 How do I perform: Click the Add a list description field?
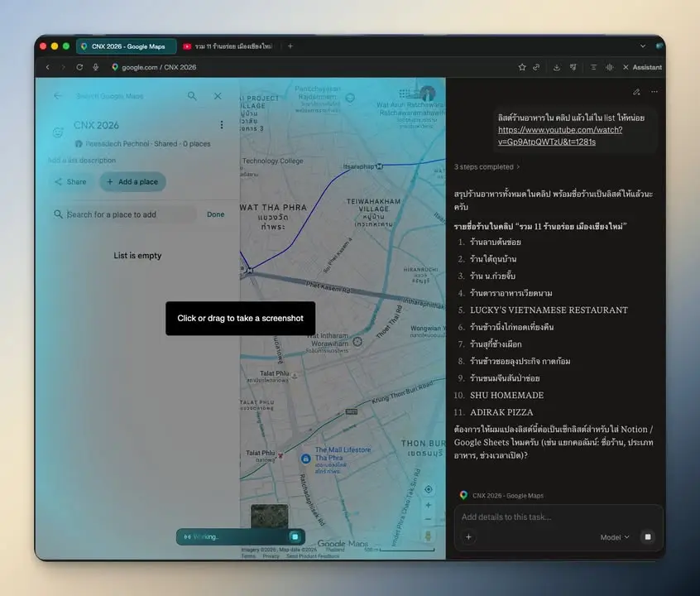82,161
